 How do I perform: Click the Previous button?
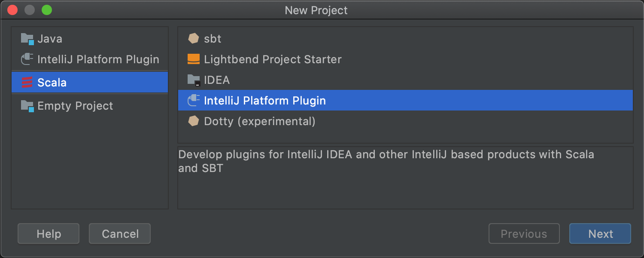[524, 234]
